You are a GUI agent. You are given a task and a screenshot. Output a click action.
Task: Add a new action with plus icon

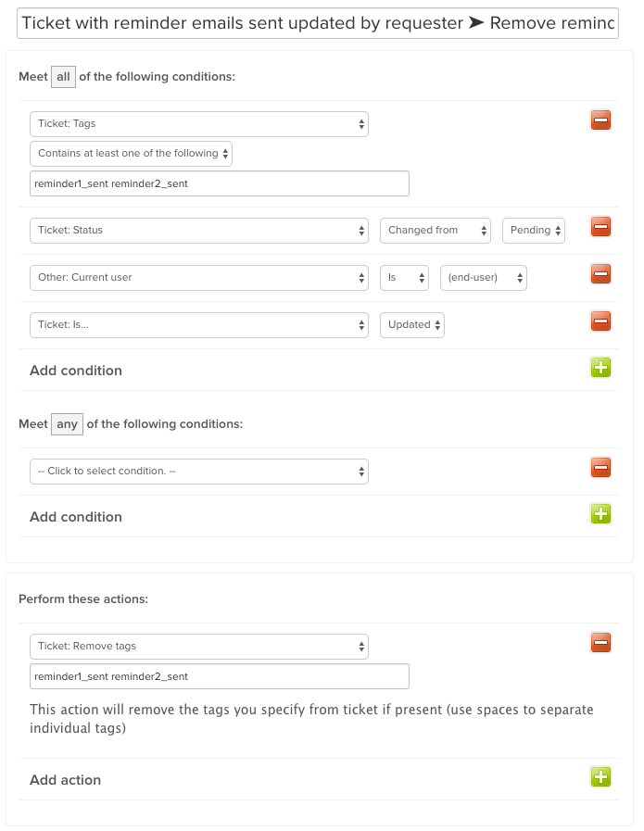point(600,777)
